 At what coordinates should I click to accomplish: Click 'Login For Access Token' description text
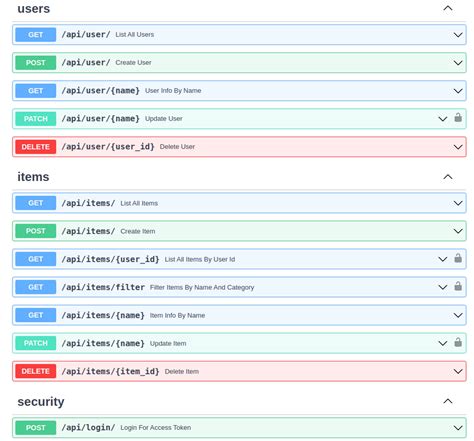156,427
